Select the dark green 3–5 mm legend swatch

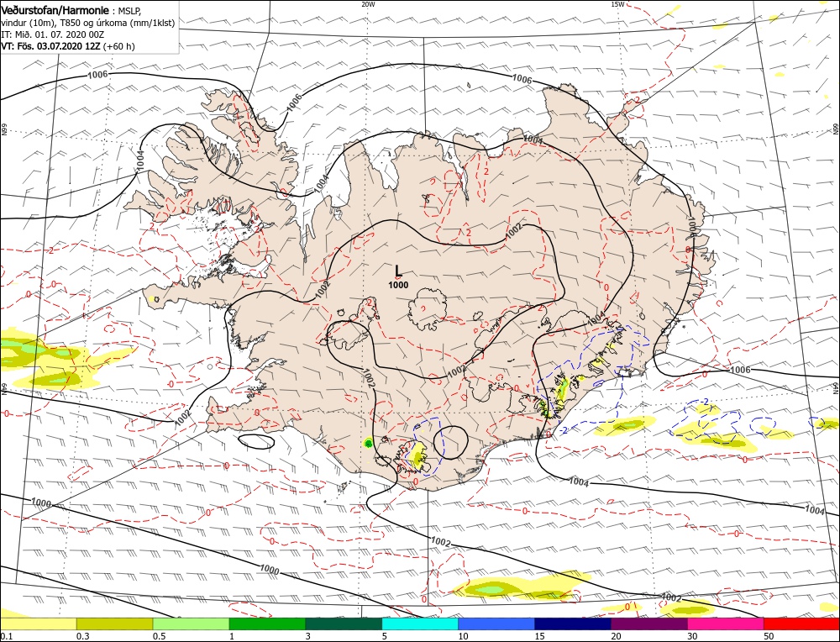pos(344,624)
